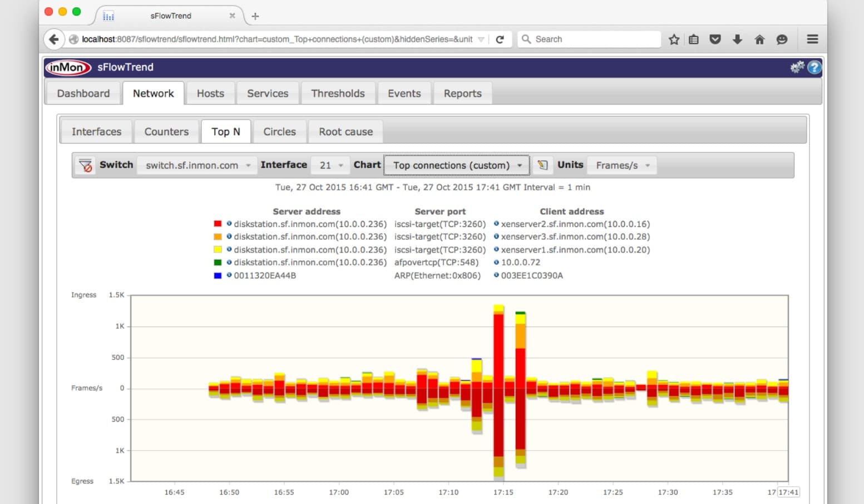Click info dot beside 0011320EA44B
864x504 pixels.
tap(229, 275)
